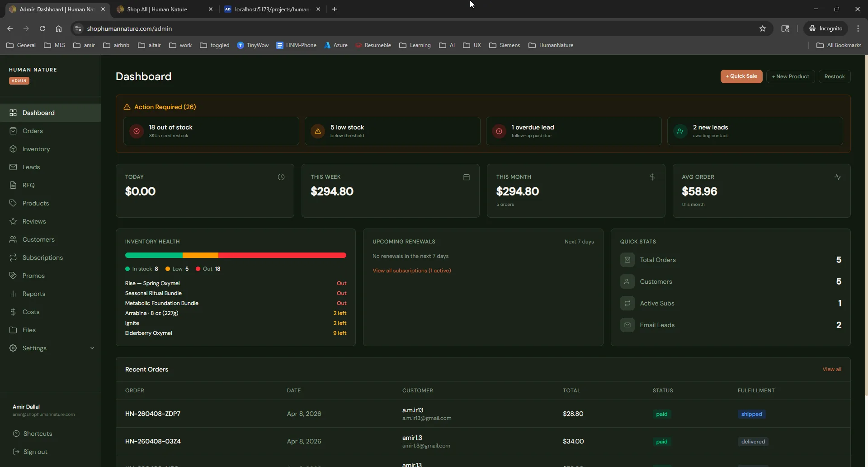Click the 18 out of stock card
Image resolution: width=868 pixels, height=467 pixels.
point(211,131)
